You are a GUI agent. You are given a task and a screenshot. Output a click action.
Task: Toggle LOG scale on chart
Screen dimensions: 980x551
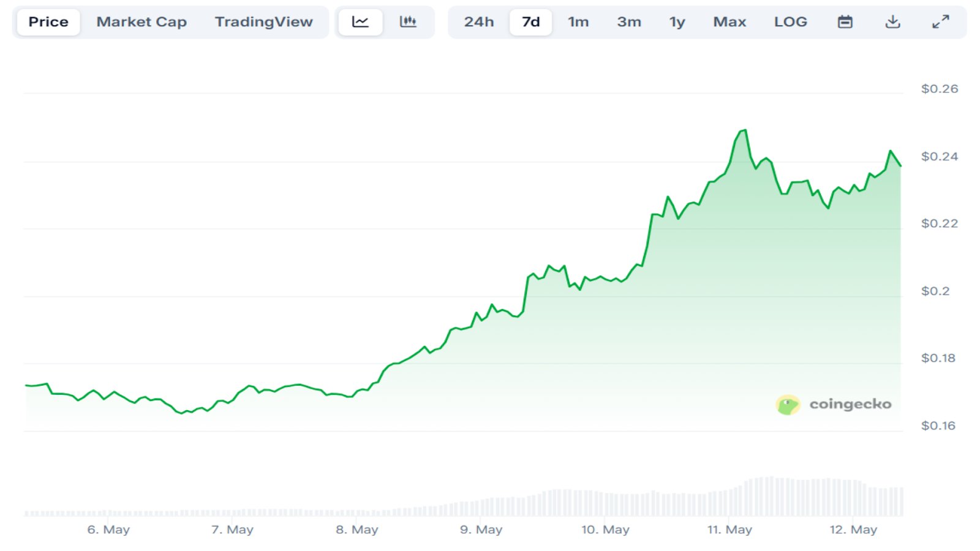pyautogui.click(x=790, y=22)
